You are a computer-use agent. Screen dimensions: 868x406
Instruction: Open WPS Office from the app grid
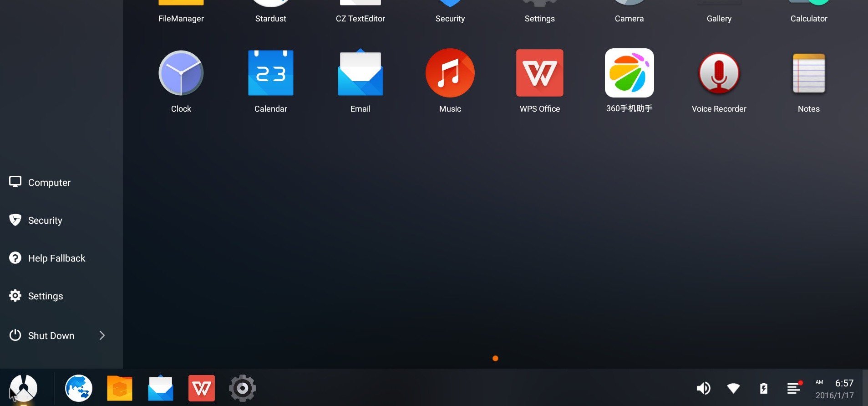pos(539,73)
